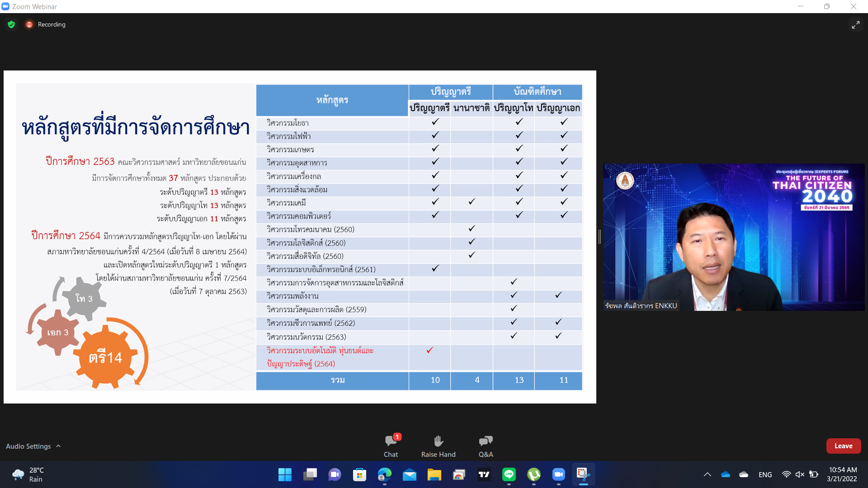
Task: Toggle the Wi-Fi network tray icon
Action: 787,474
